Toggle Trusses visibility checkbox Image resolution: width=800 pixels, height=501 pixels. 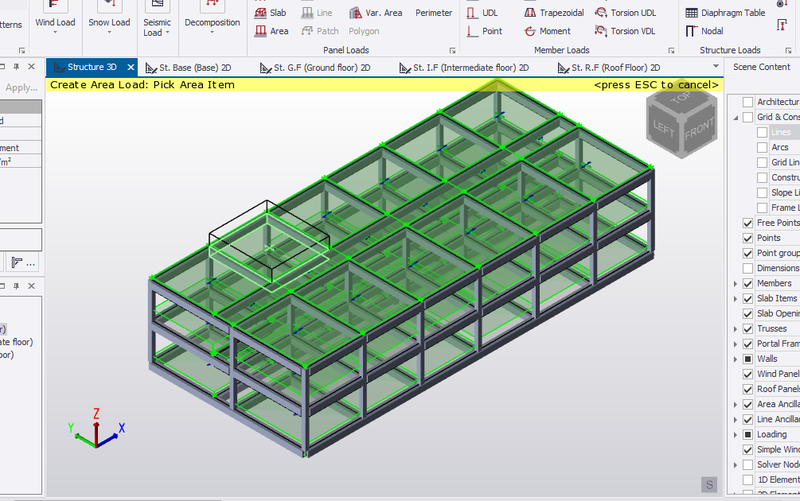coord(748,329)
